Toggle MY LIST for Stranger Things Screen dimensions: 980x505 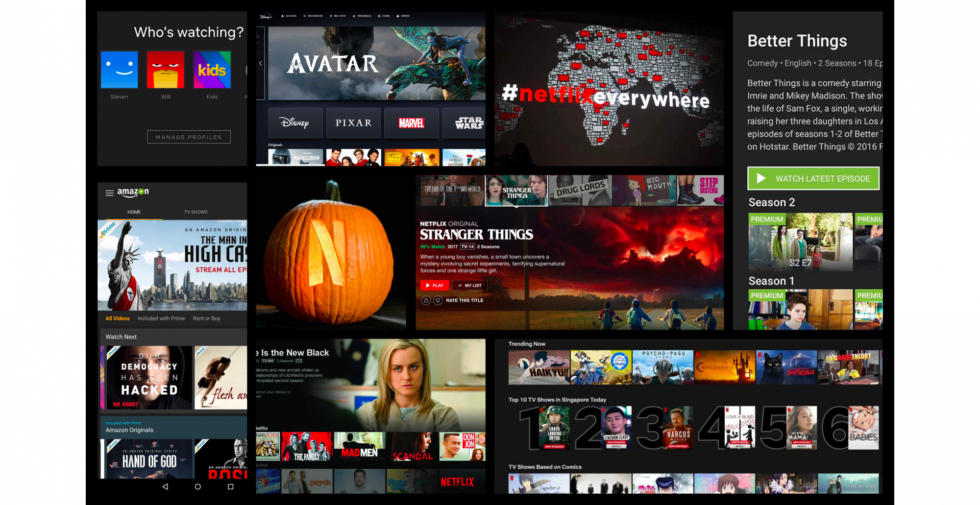pyautogui.click(x=469, y=285)
